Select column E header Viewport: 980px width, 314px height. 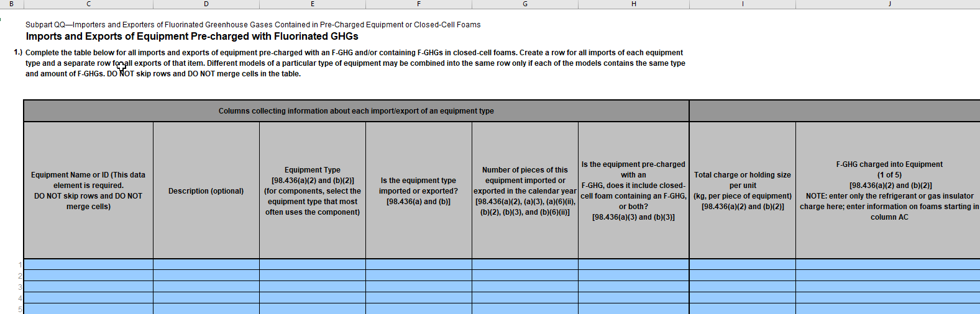click(x=313, y=4)
